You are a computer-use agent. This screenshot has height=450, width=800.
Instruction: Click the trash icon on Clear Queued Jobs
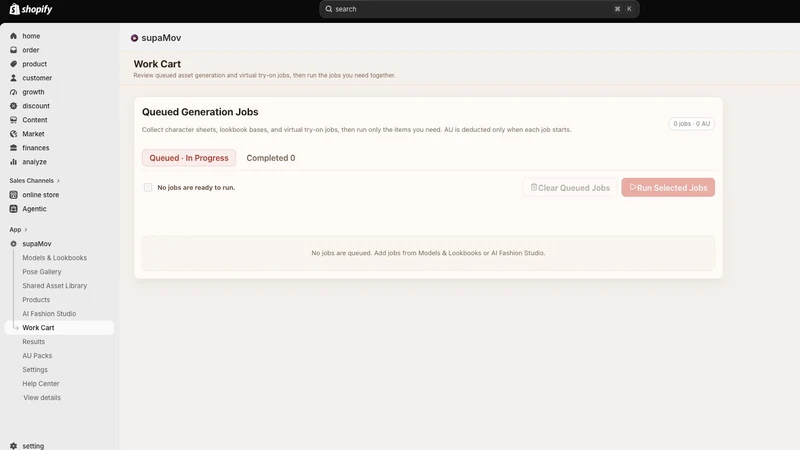[534, 187]
